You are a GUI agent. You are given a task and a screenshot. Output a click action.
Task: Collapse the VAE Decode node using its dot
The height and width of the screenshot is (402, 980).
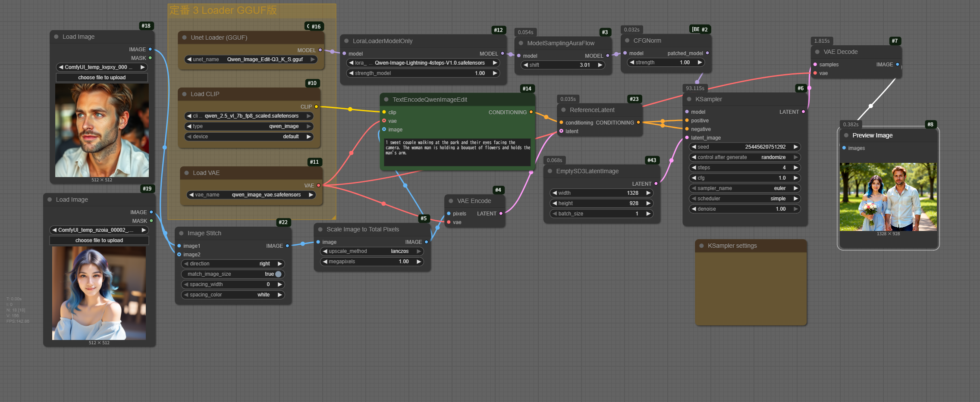[x=817, y=52]
